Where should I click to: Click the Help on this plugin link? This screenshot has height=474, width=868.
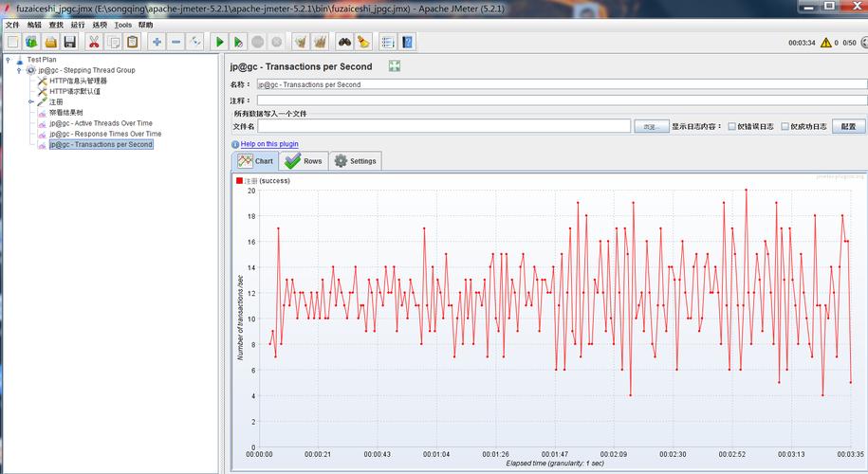[x=268, y=144]
